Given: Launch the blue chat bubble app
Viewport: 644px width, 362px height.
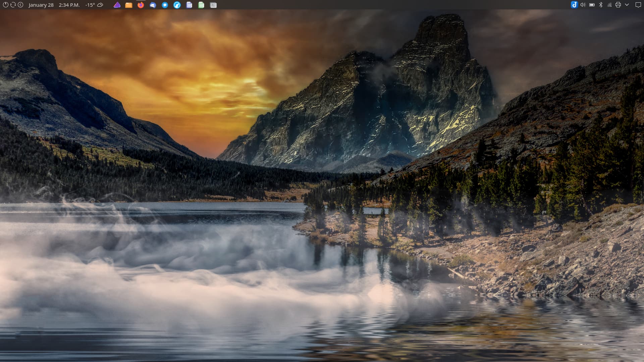Looking at the screenshot, I should coord(165,5).
